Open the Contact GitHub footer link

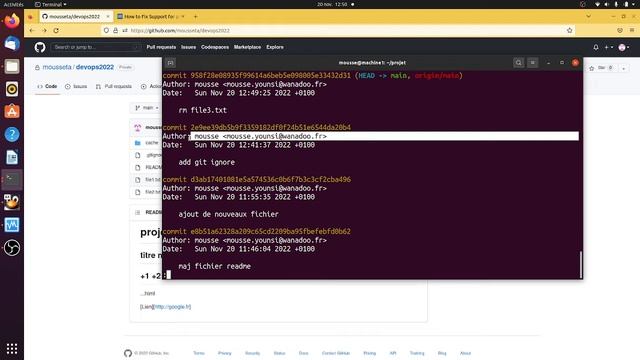click(x=336, y=353)
